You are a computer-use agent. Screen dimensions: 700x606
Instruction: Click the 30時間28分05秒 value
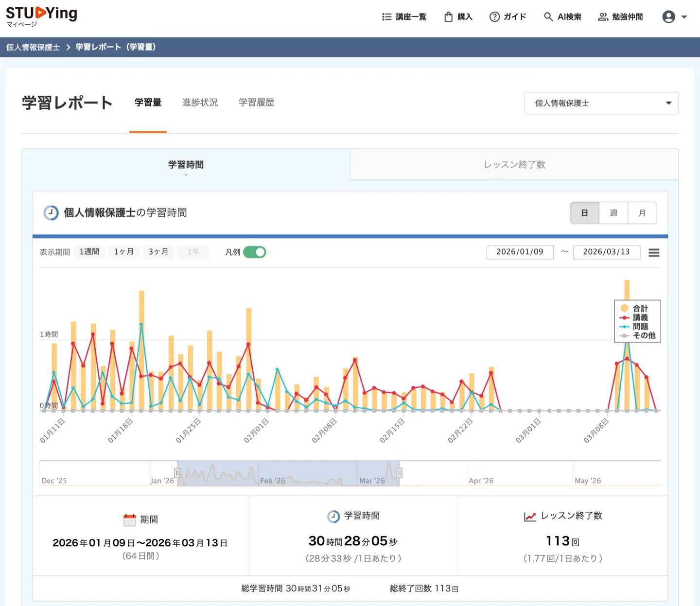point(353,541)
